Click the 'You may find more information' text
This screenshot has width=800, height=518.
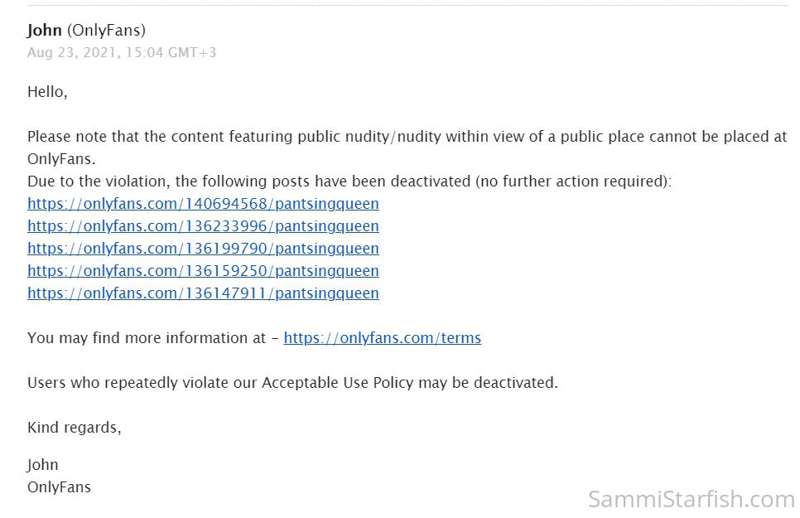pos(148,338)
